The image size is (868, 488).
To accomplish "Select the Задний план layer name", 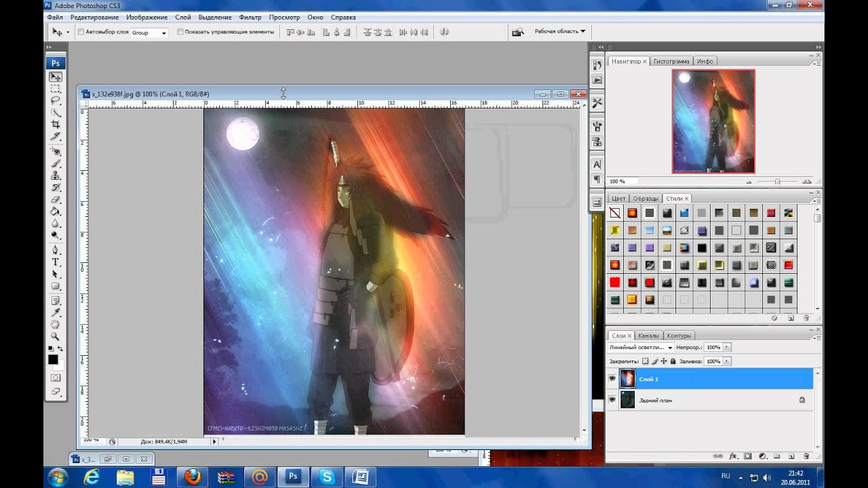I will (656, 401).
